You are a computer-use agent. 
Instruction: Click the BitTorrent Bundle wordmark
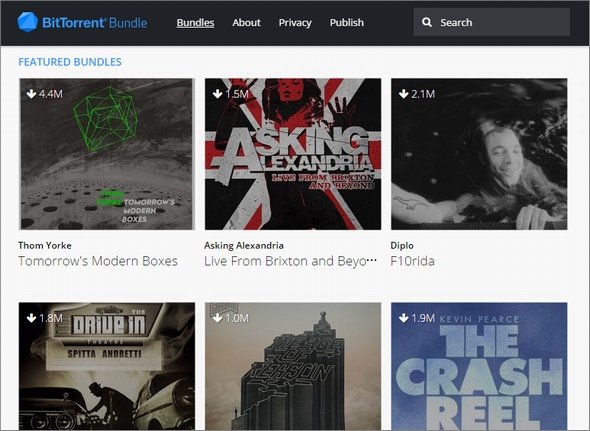94,23
